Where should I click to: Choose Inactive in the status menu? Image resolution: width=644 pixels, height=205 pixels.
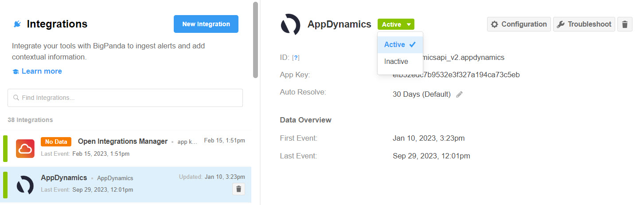click(400, 61)
